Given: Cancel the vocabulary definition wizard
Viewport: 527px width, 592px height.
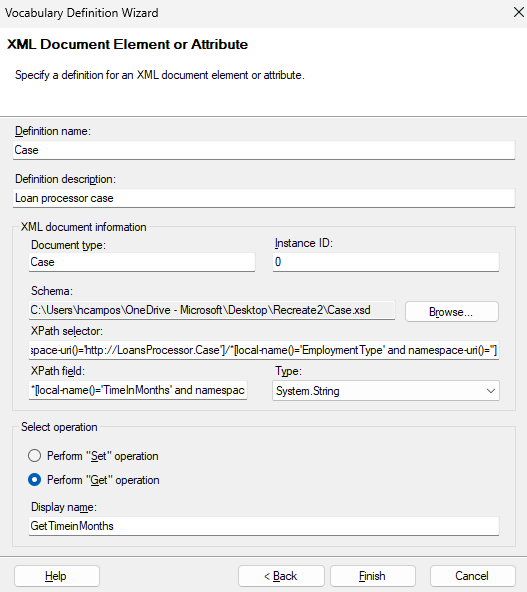Looking at the screenshot, I should (473, 576).
